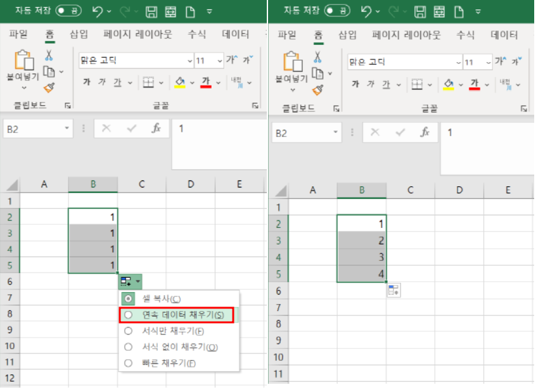Expand Paste options arrow in left window
The width and height of the screenshot is (538, 392).
[23, 88]
